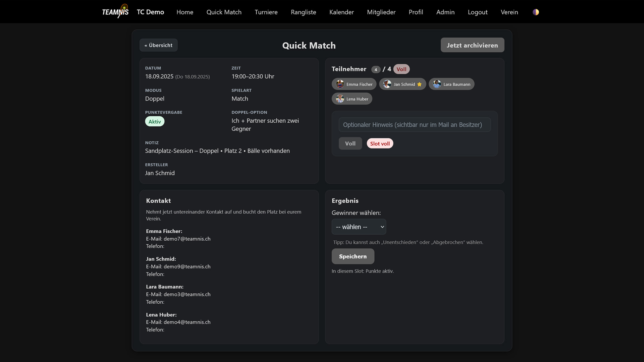Screen dimensions: 644x362
Task: Click the participant count badge showing 4
Action: coord(375,69)
